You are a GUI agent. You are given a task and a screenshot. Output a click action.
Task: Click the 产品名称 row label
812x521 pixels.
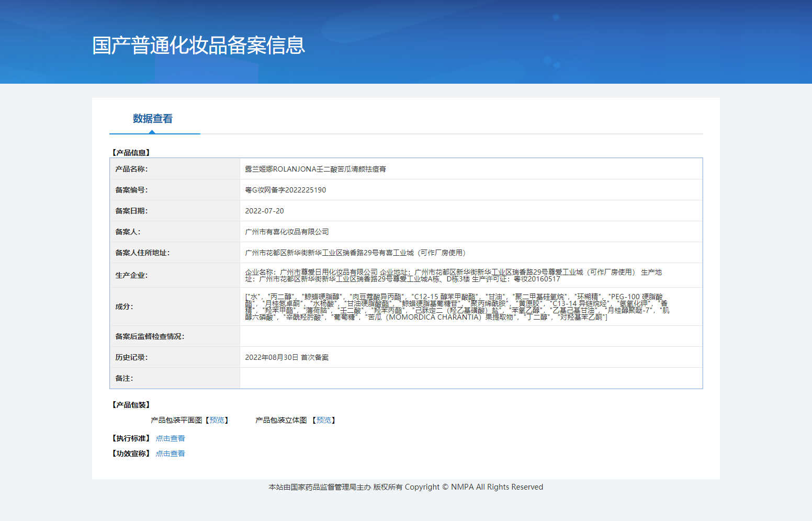[x=131, y=169]
